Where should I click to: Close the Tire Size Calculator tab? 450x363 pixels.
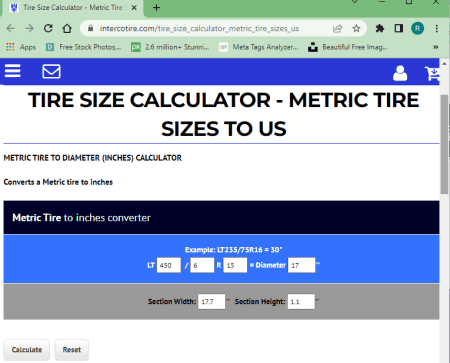(x=134, y=7)
